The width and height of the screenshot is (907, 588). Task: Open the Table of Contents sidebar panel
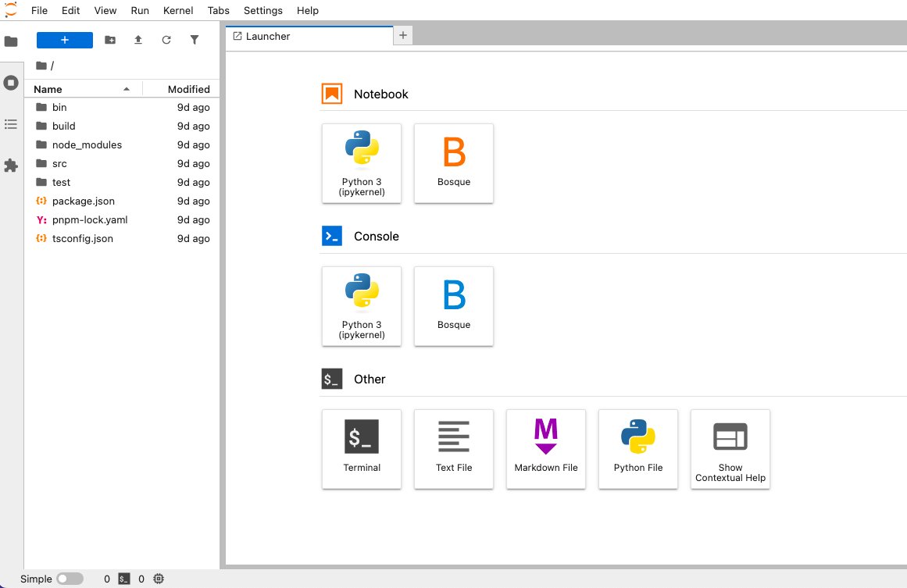11,124
